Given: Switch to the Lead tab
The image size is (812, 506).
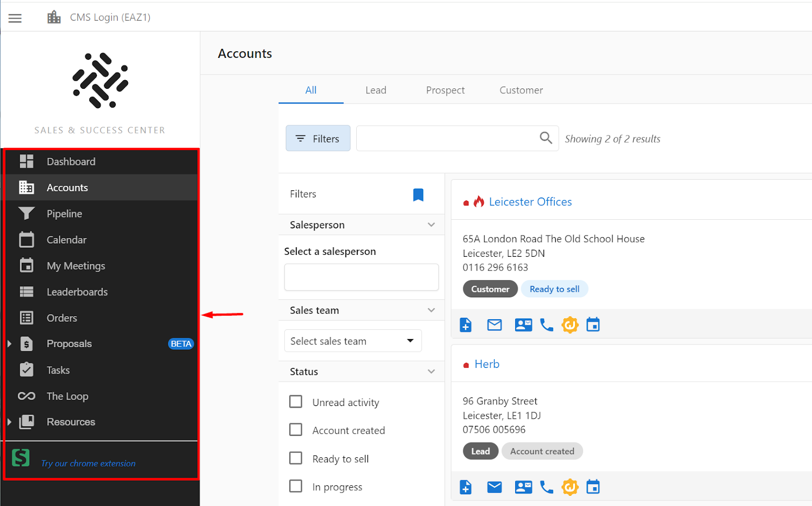Looking at the screenshot, I should click(x=376, y=90).
